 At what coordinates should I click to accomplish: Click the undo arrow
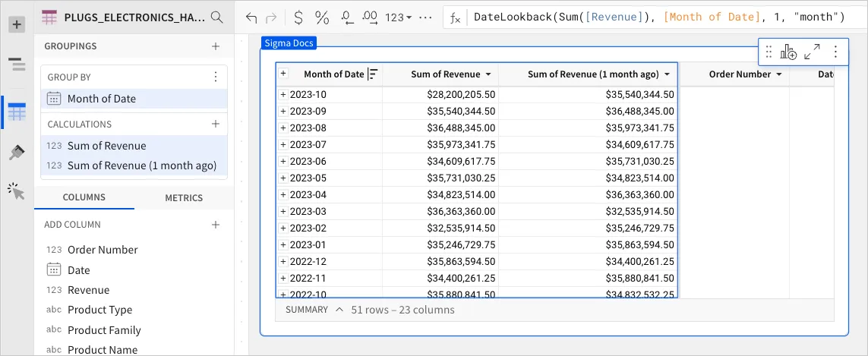251,17
